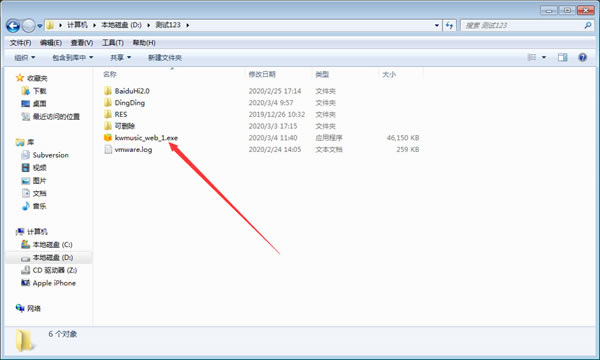Open the 图片 library
The height and width of the screenshot is (360, 600).
pyautogui.click(x=39, y=181)
